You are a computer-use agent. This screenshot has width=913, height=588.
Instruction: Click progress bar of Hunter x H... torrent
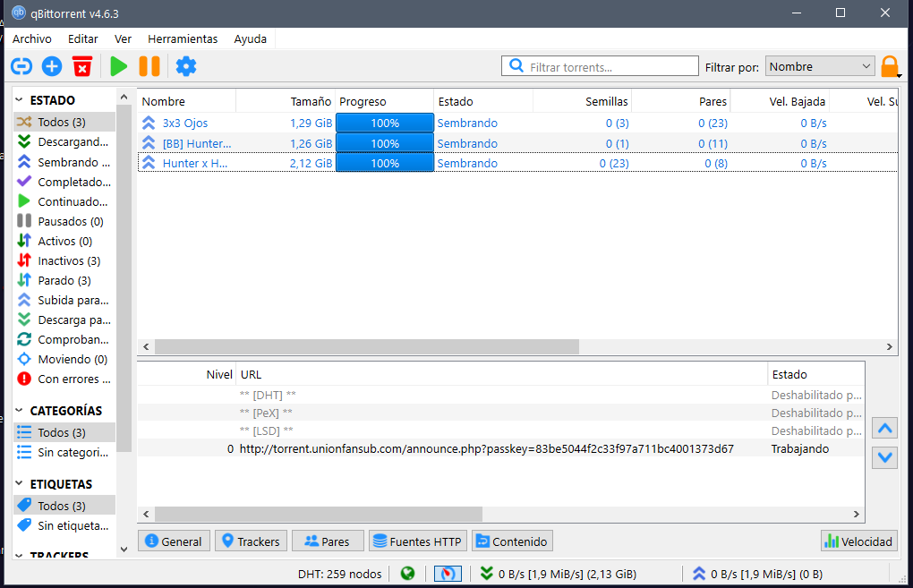385,163
